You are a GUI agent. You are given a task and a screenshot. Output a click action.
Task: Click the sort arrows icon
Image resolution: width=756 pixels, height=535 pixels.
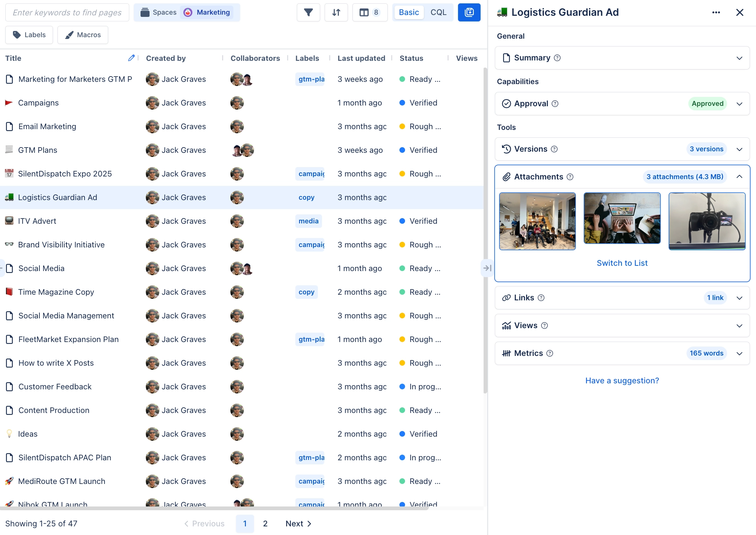pos(336,12)
